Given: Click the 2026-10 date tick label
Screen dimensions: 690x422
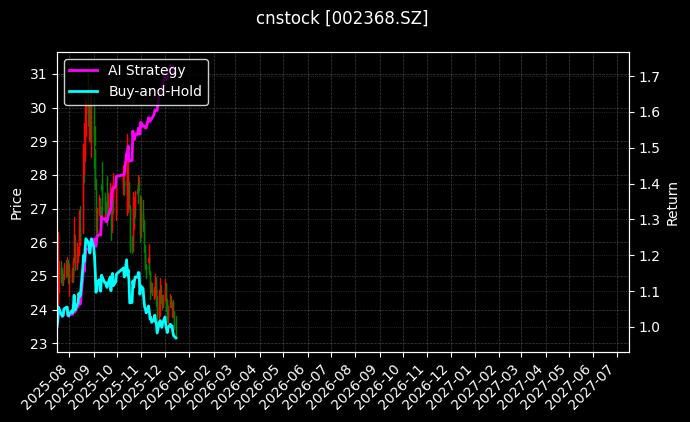Looking at the screenshot, I should 383,385.
